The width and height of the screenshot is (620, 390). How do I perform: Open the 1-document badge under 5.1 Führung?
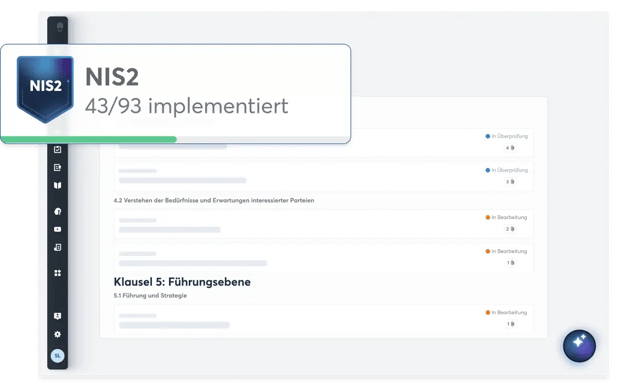coord(510,324)
